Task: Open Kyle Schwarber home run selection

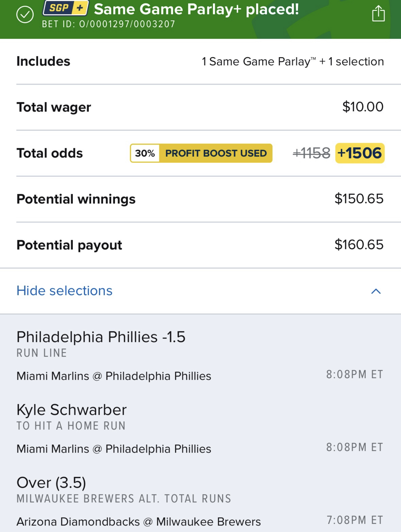Action: coord(72,410)
